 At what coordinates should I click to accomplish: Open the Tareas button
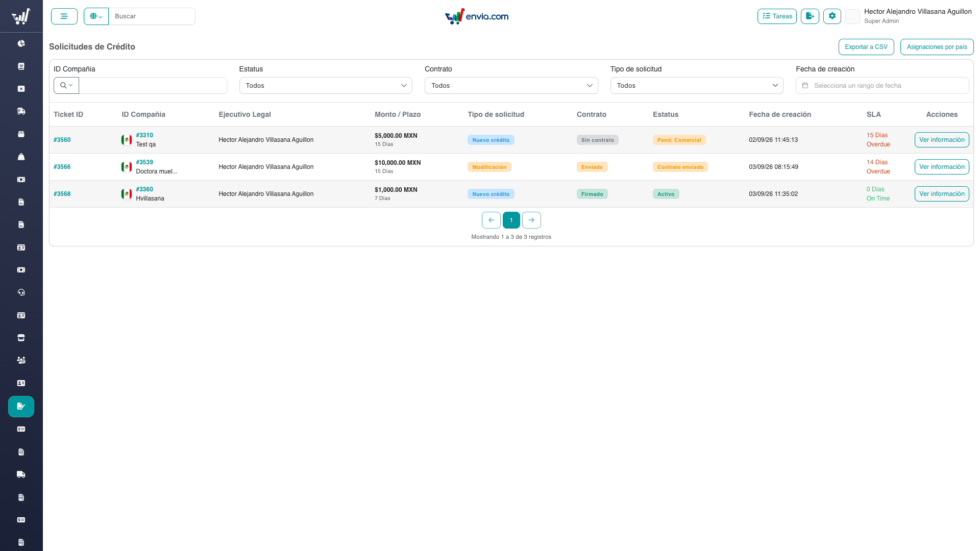click(x=777, y=16)
